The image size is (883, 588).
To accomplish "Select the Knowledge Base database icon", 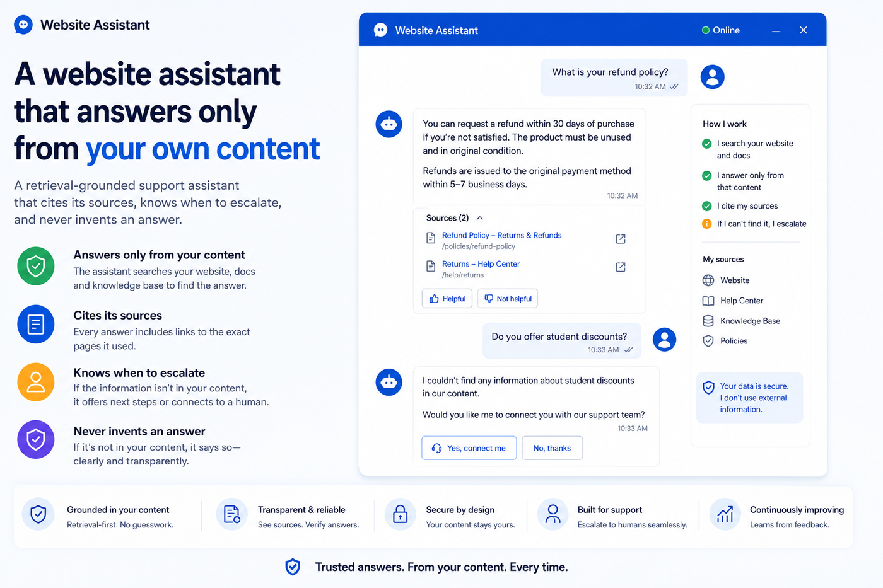I will click(x=708, y=321).
